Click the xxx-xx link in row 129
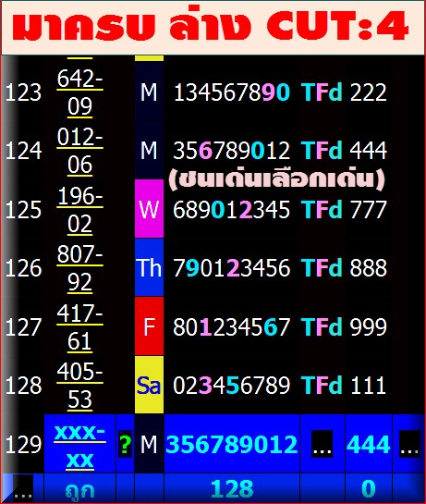The height and width of the screenshot is (504, 426). point(79,446)
